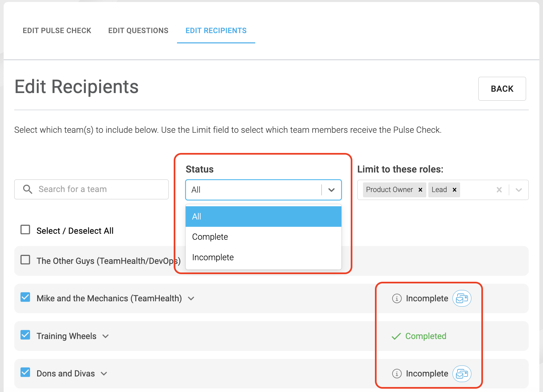Uncheck the Training Wheels team checkbox
Screen dimensions: 543x392
click(x=25, y=335)
